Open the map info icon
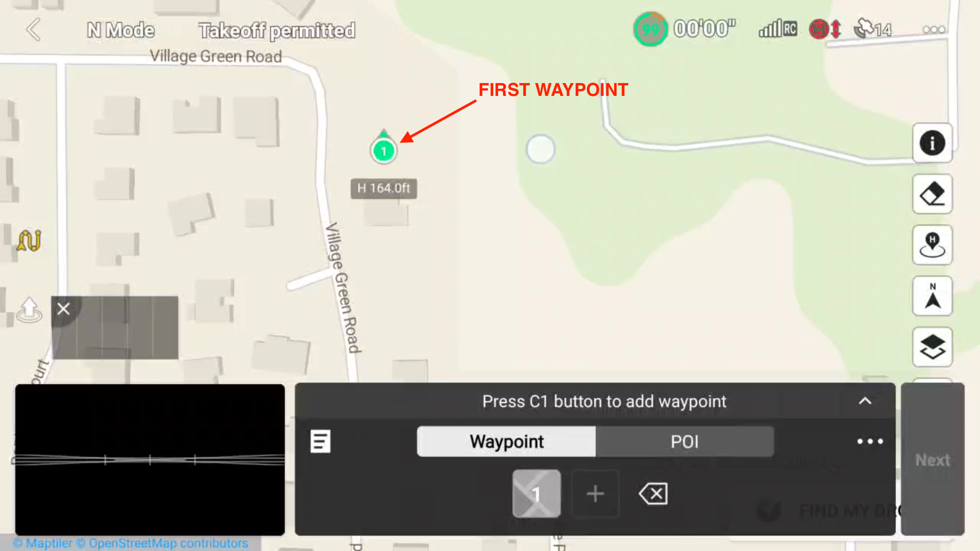Screen dimensions: 980x551 point(932,143)
